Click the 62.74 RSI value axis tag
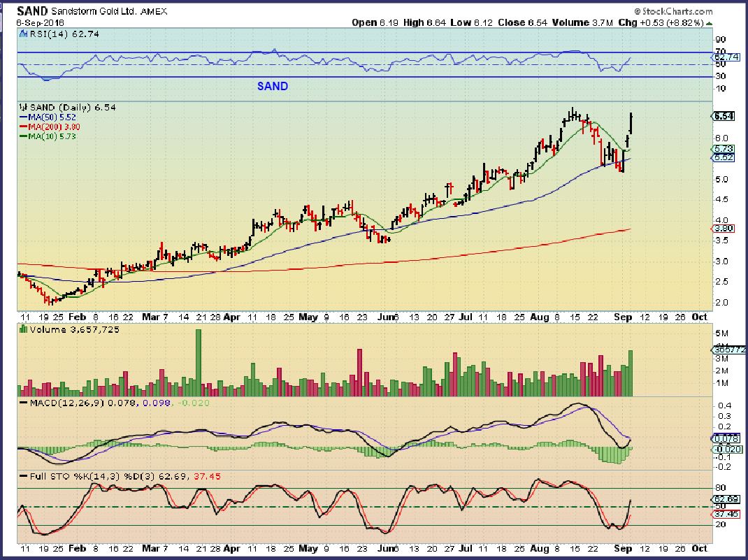 [726, 57]
